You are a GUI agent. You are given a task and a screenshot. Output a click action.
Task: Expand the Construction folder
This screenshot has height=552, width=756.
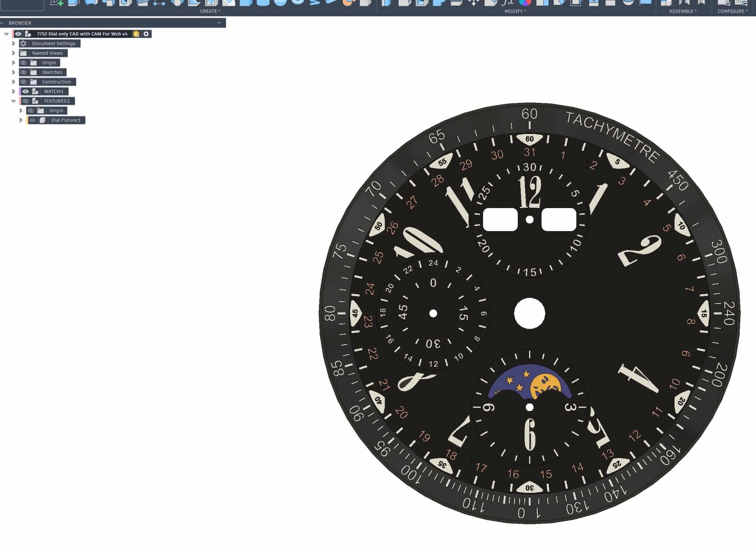click(14, 82)
